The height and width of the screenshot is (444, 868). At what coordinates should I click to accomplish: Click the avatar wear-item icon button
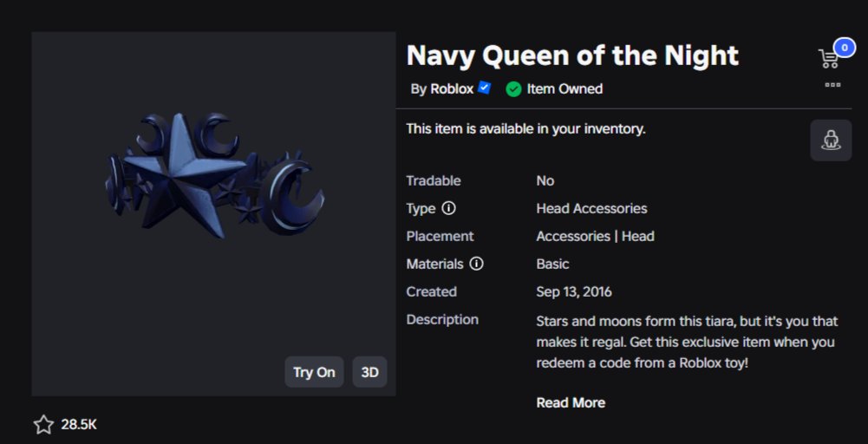click(831, 140)
